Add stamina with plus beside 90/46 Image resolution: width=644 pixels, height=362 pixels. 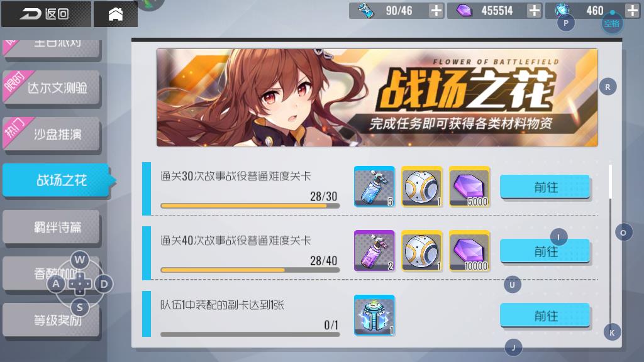[x=436, y=11]
